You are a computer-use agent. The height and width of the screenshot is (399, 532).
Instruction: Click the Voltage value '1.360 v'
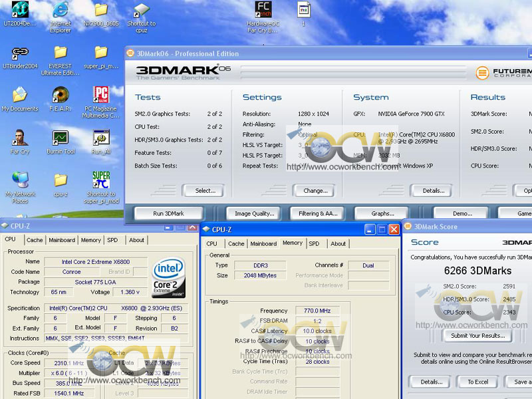(x=130, y=292)
